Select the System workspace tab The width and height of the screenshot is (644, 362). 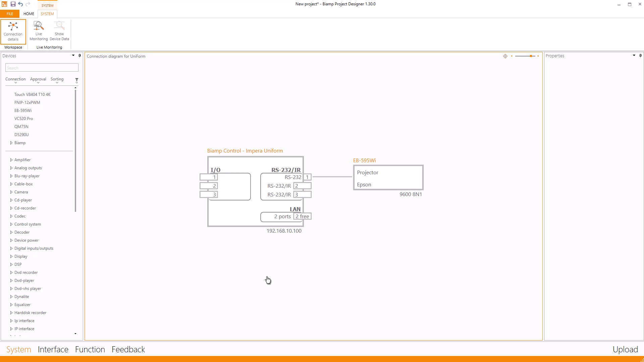click(x=19, y=349)
